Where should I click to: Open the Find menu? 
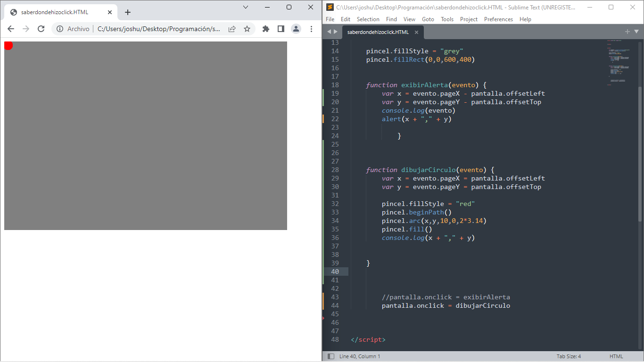(x=391, y=19)
